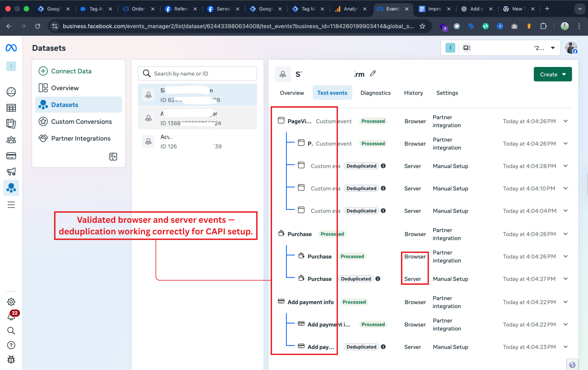This screenshot has width=588, height=370.
Task: Click the bug report icon
Action: [11, 359]
